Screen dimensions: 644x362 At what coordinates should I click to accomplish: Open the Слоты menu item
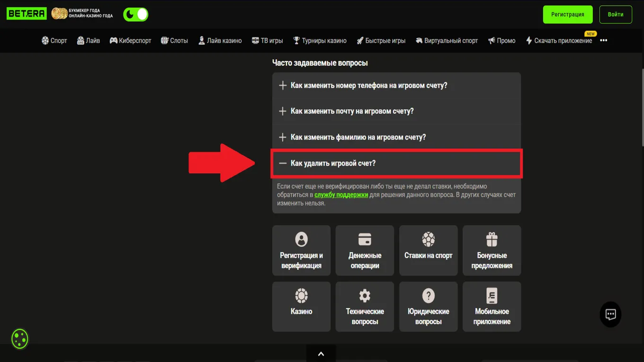[x=174, y=41]
